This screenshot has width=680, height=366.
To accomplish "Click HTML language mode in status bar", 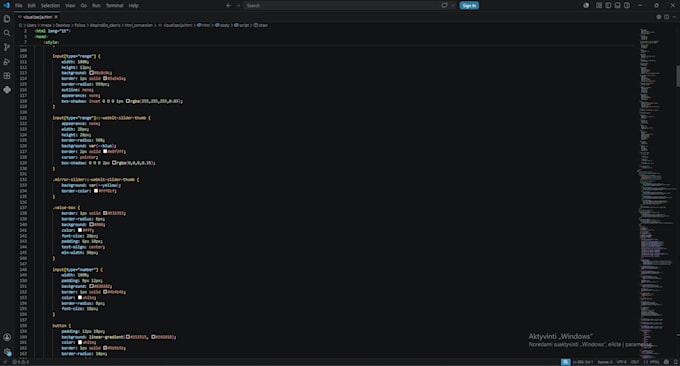I will pos(652,362).
